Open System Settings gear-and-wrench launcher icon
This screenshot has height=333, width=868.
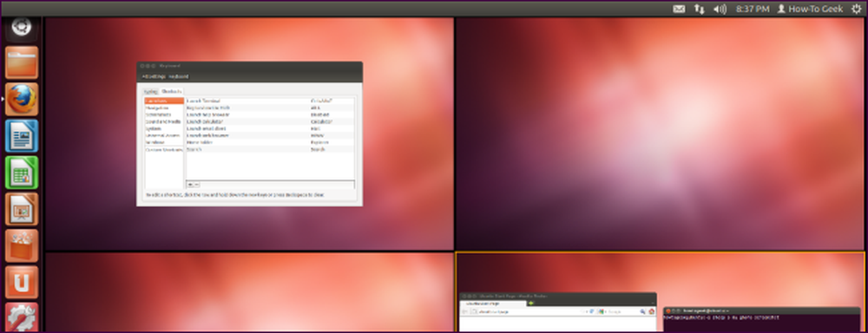22,317
